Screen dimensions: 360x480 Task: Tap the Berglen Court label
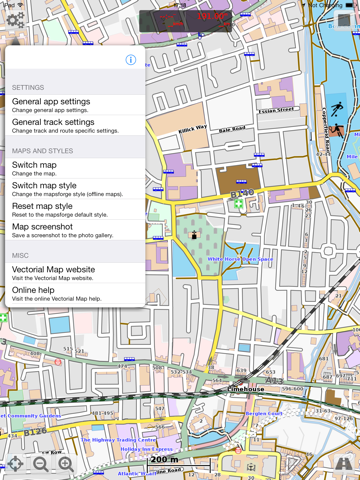coord(264,413)
